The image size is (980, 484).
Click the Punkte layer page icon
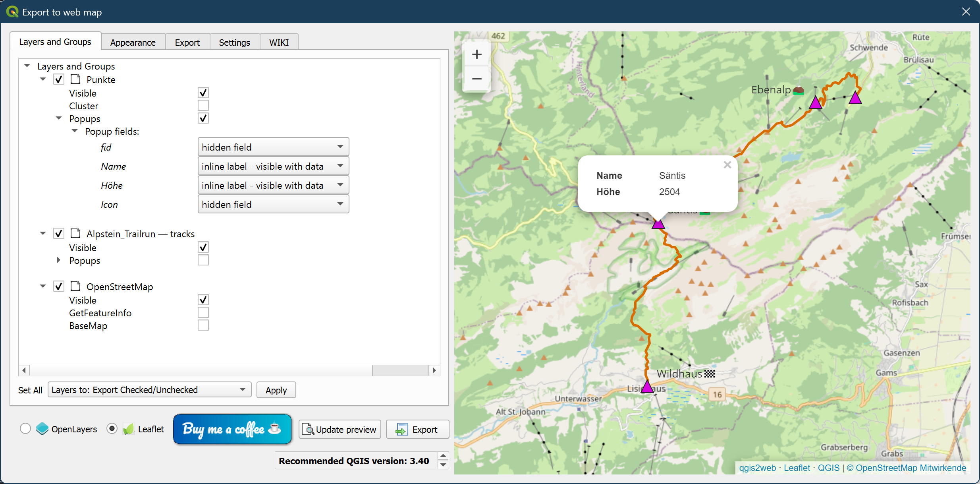[x=75, y=79]
